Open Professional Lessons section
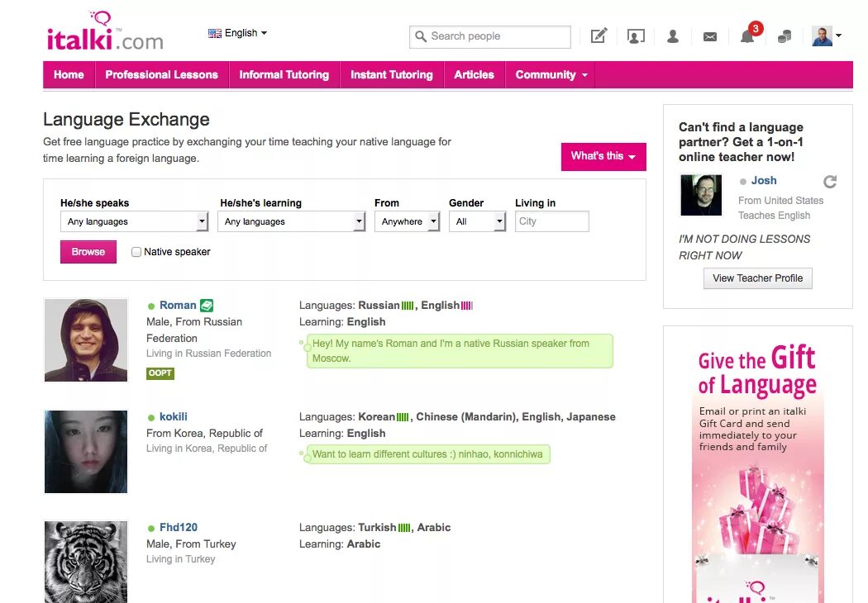Viewport: 868px width, 603px height. tap(162, 74)
